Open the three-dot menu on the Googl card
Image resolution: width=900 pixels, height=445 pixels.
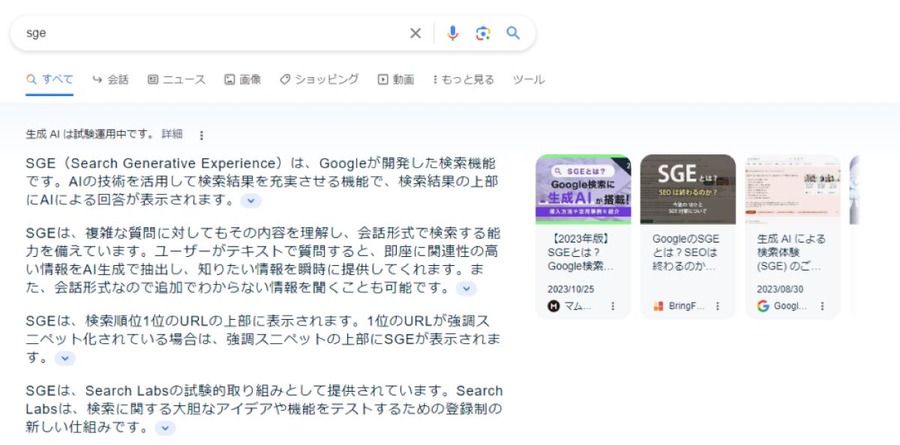pos(822,306)
